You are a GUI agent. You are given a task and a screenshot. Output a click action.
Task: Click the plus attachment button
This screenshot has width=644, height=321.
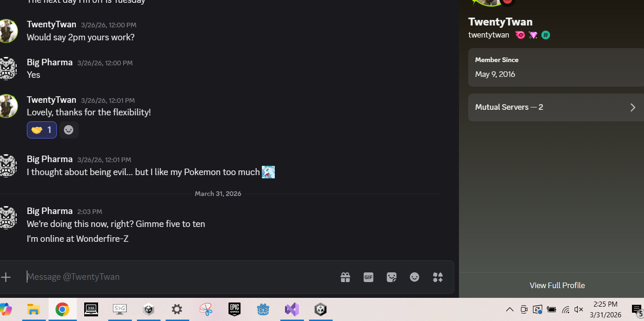[6, 277]
